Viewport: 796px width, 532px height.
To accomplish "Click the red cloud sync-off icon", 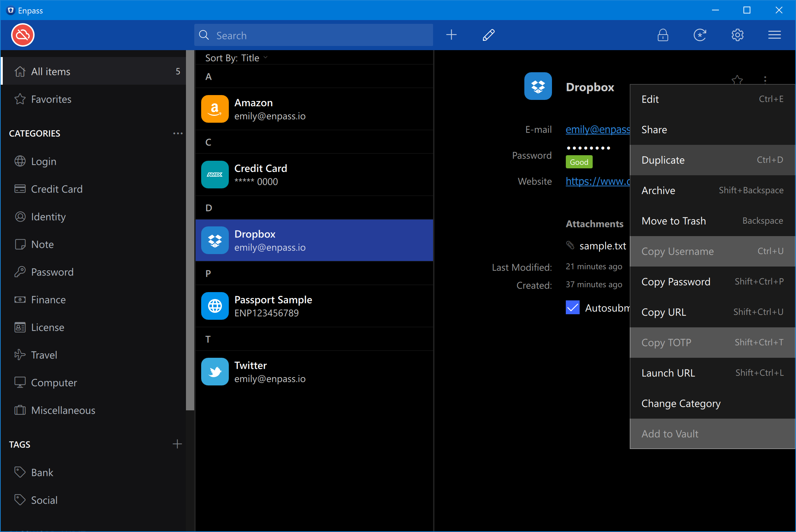I will [x=23, y=35].
